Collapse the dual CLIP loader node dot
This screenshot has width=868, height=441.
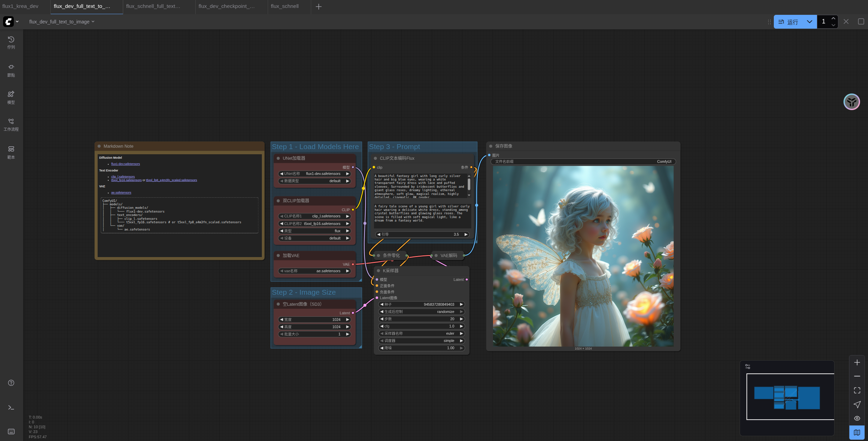[x=278, y=201]
